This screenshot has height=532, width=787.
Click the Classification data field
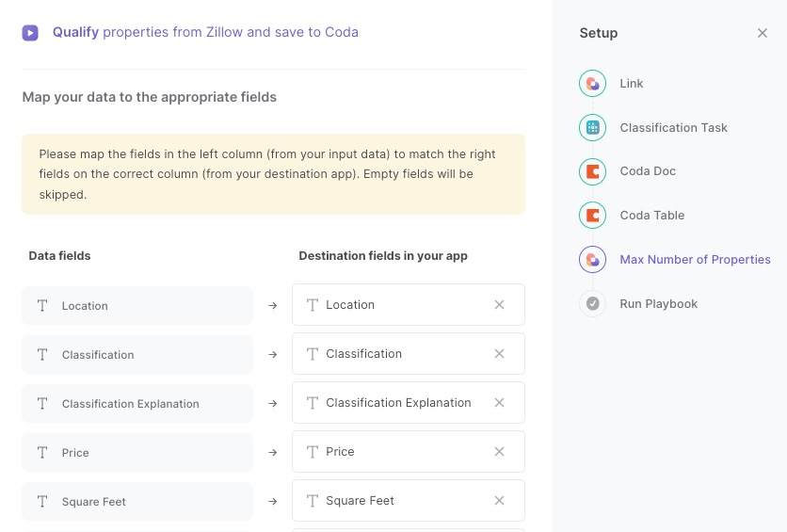point(137,355)
